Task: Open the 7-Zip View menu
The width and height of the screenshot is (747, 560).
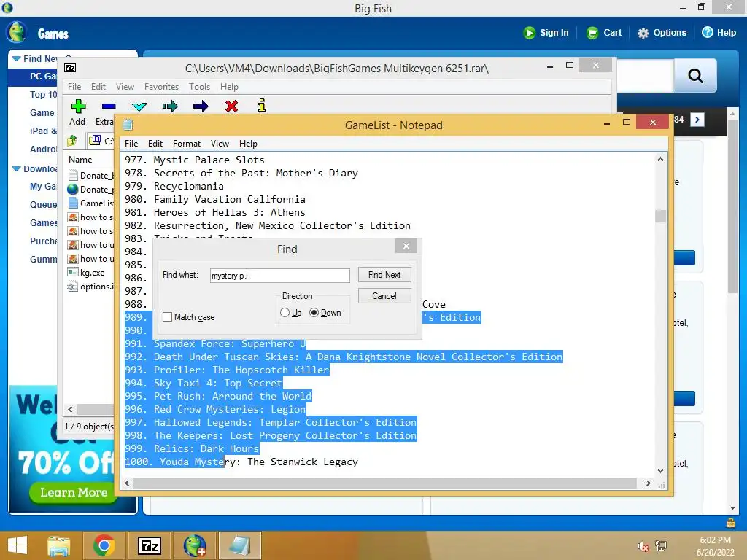Action: (125, 87)
